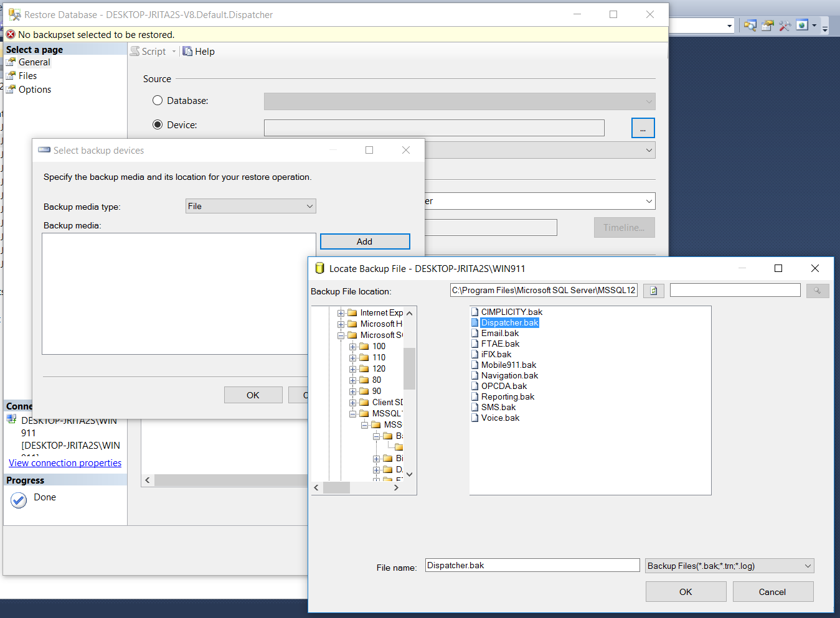The image size is (840, 618).
Task: Click the globe window icon in the main toolbar
Action: (802, 26)
